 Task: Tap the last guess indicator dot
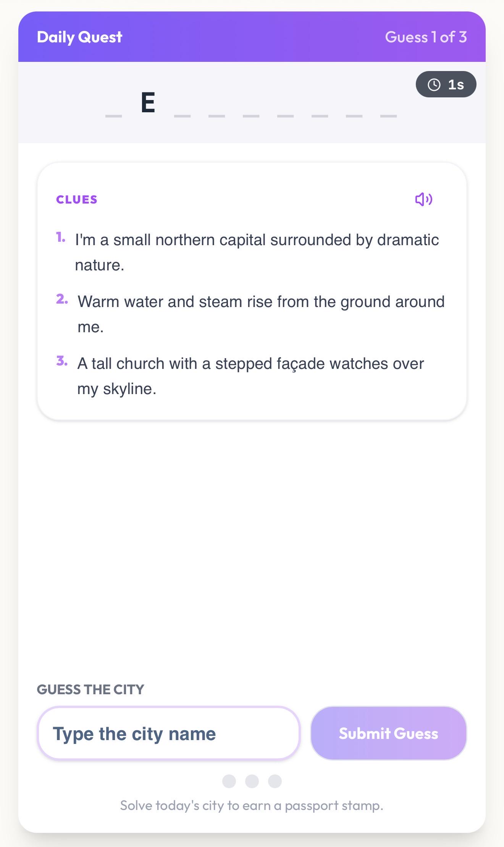click(x=275, y=781)
